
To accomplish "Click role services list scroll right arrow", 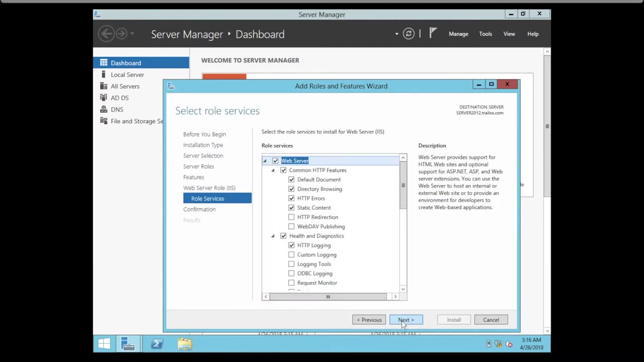I will point(395,297).
